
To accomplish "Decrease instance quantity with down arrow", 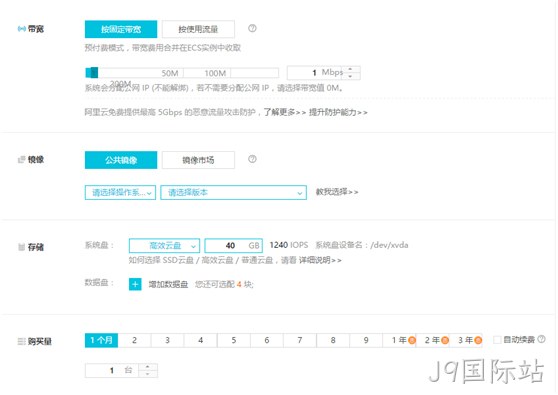I will pos(147,374).
